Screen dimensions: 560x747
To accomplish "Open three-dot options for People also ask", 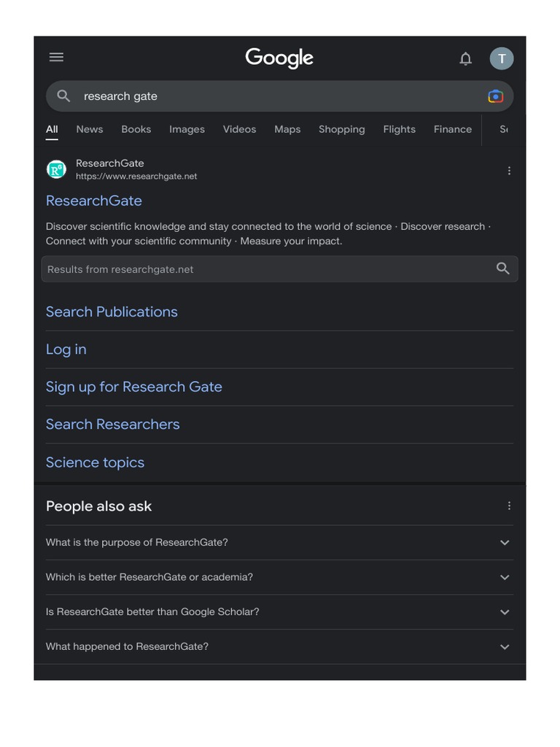I will coord(509,506).
